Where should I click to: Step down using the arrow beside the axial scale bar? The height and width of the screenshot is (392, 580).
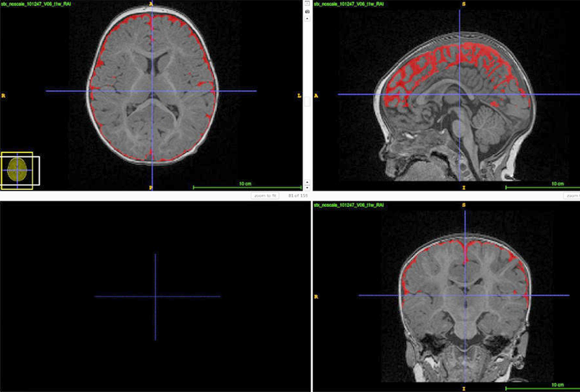[x=306, y=188]
